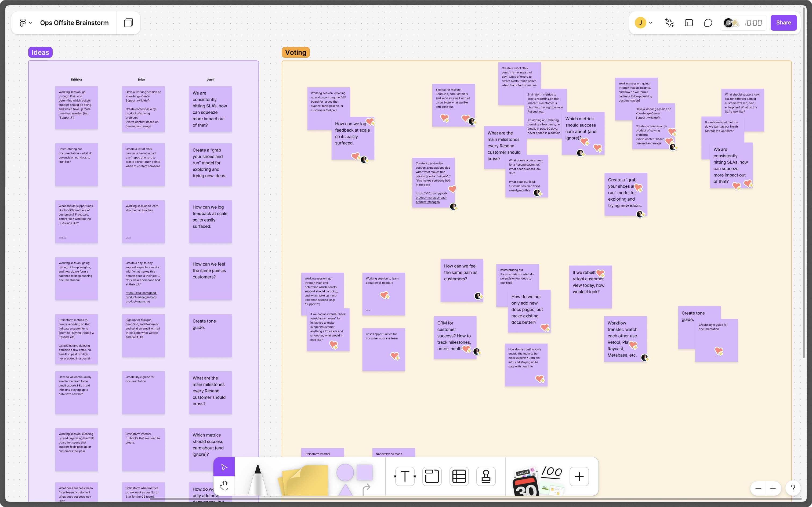Select the cursor/pointer tool

pyautogui.click(x=224, y=466)
